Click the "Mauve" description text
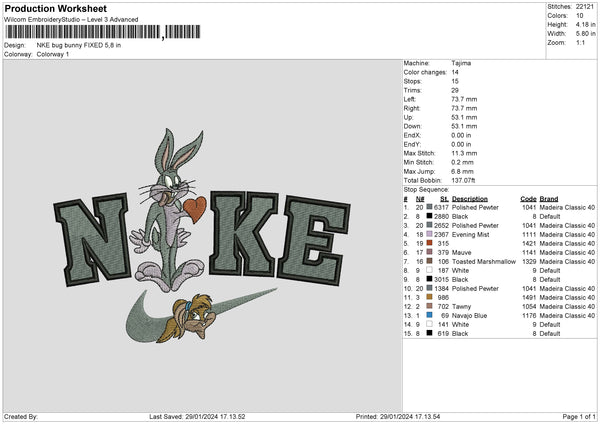 point(461,252)
